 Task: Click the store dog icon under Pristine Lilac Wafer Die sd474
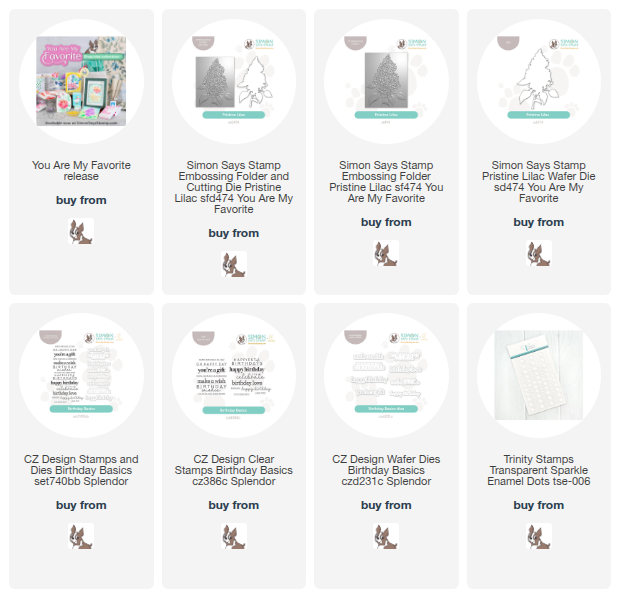pyautogui.click(x=539, y=253)
